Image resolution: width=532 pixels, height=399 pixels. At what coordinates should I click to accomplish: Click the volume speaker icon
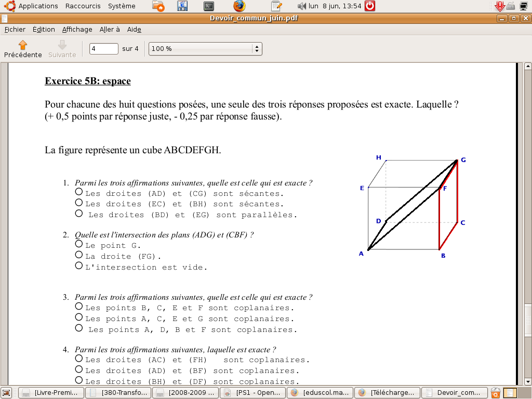[302, 6]
